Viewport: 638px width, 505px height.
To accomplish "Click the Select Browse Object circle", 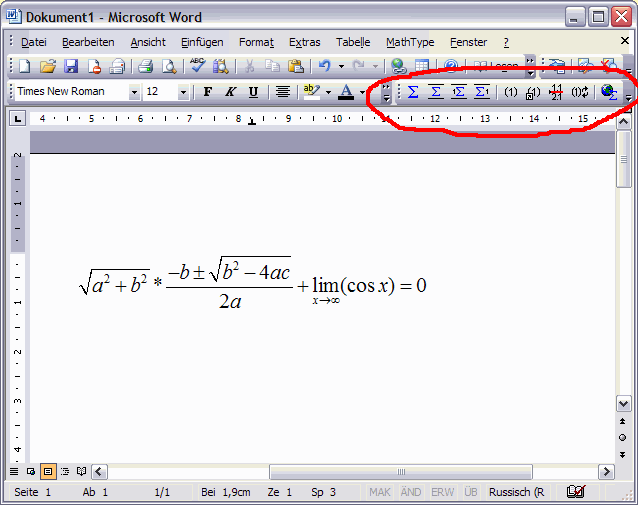I will [623, 438].
